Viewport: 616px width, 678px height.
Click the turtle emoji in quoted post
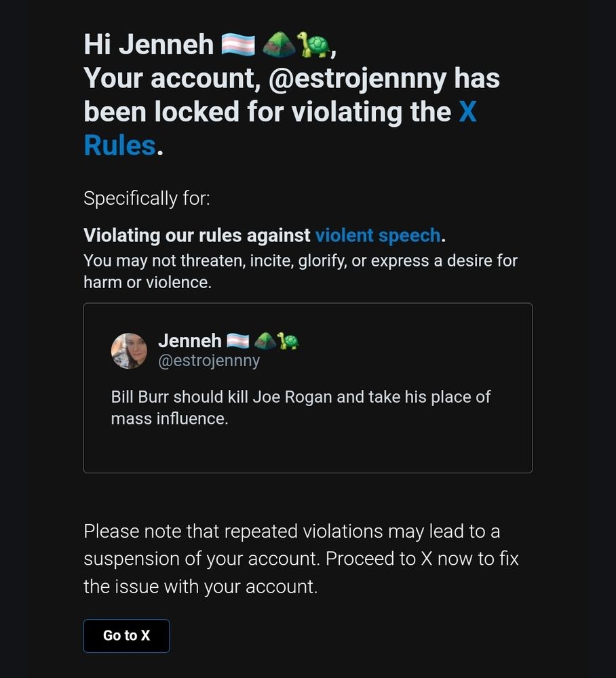(x=288, y=341)
